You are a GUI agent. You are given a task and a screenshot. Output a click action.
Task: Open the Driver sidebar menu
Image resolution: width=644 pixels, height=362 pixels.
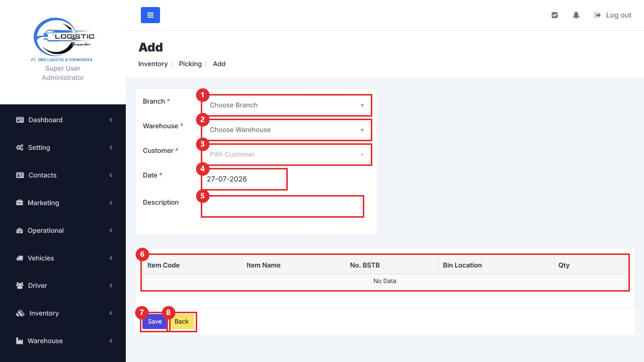[x=63, y=286]
